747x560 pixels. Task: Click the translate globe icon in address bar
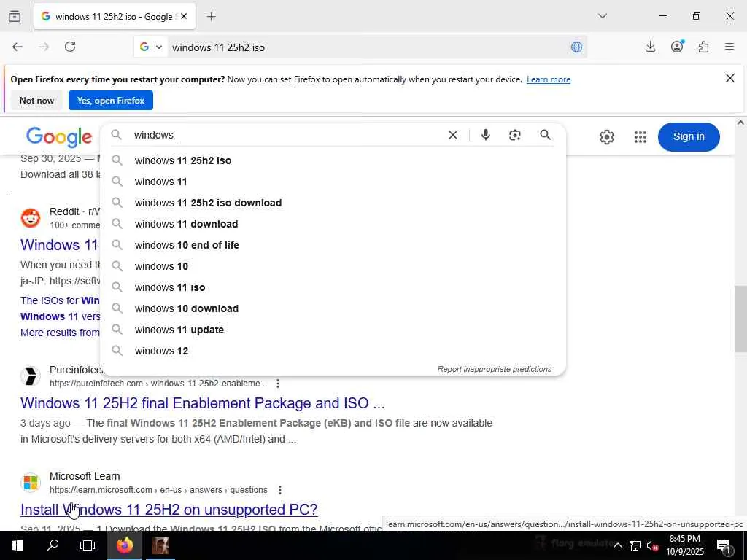tap(576, 47)
